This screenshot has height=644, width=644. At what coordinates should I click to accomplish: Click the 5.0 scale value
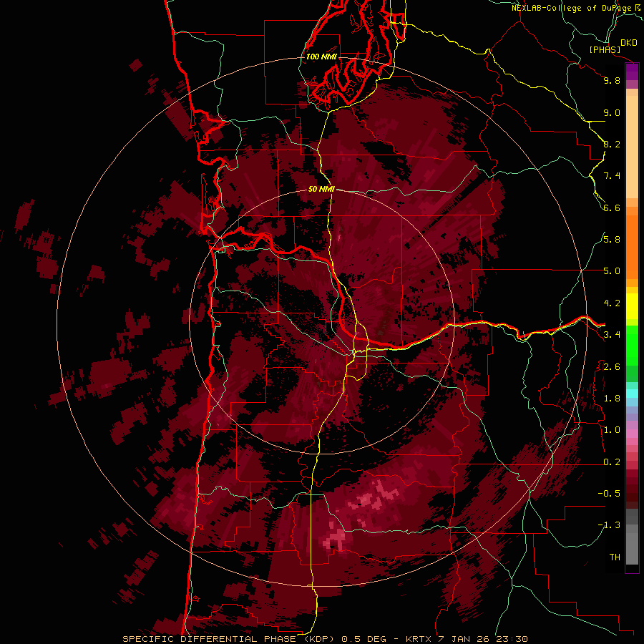[x=612, y=271]
